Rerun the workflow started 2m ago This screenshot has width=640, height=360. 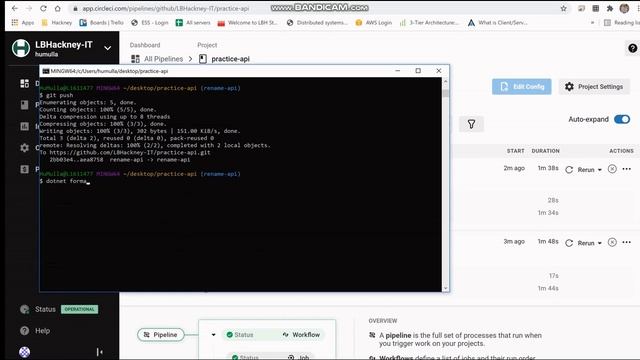pos(583,169)
